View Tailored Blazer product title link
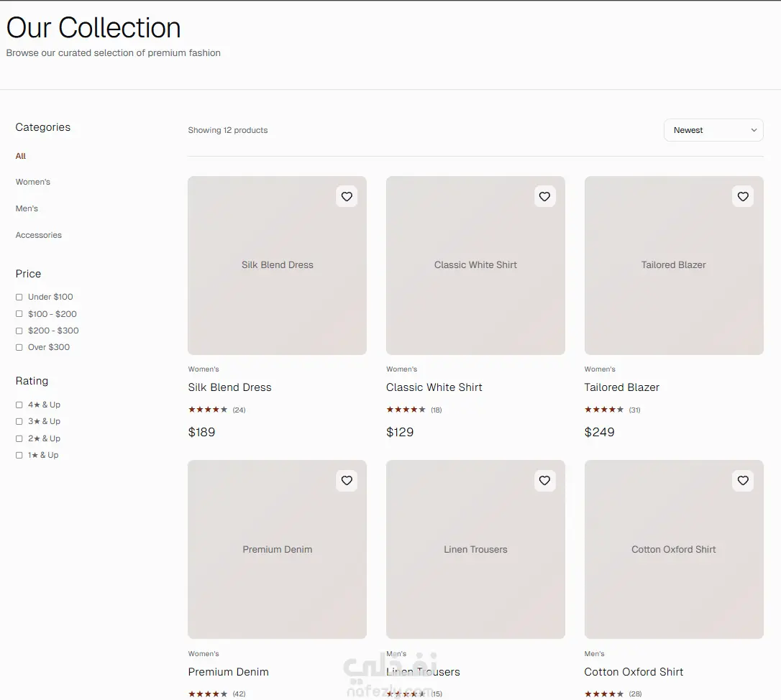Screen dimensions: 781x700 621,387
